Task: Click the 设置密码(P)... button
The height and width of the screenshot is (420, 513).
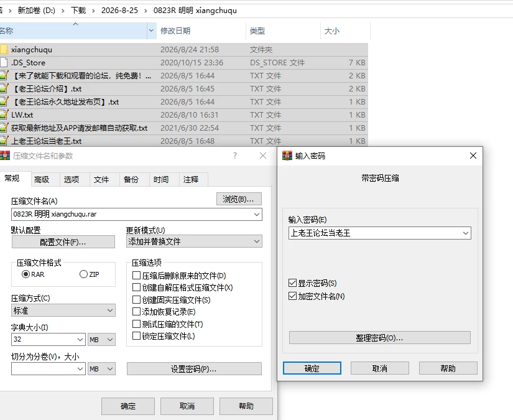Action: [x=194, y=369]
